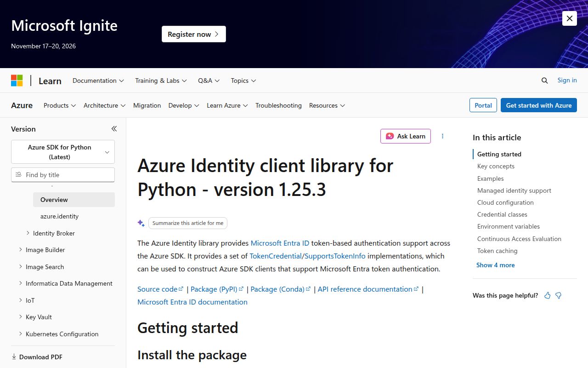
Task: Click Show 4 more in outline
Action: click(495, 265)
